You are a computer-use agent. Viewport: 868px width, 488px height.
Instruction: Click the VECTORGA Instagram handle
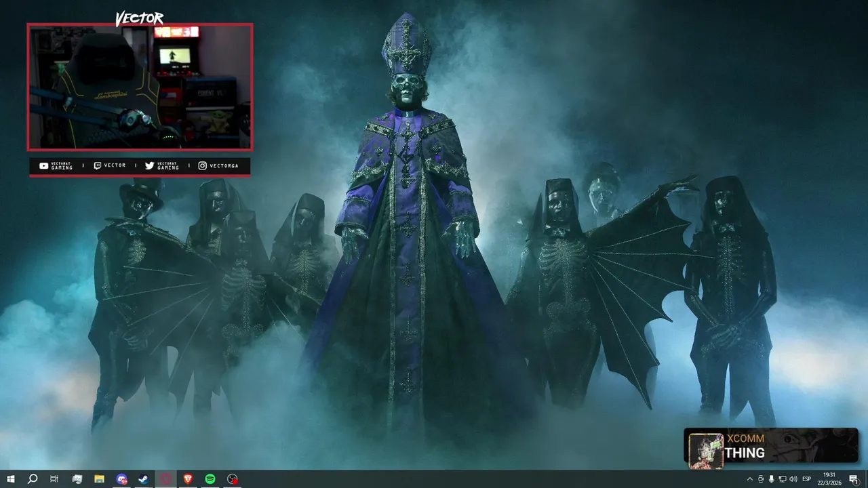(x=223, y=166)
